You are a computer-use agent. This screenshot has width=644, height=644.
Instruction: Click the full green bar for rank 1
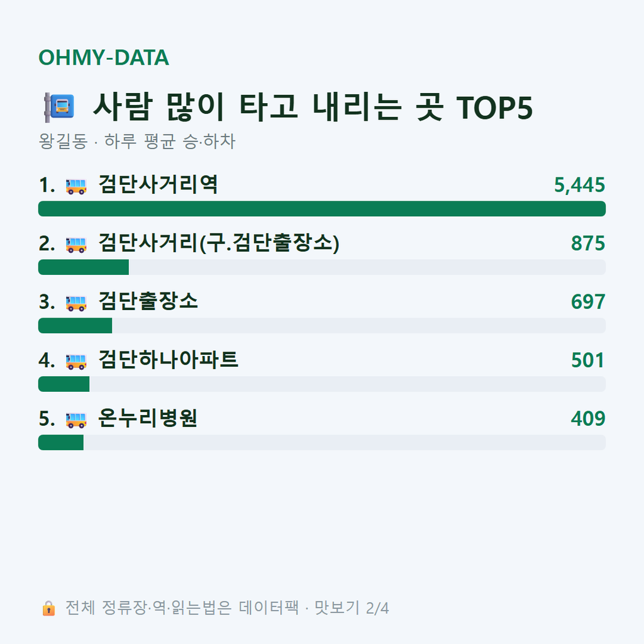[322, 209]
